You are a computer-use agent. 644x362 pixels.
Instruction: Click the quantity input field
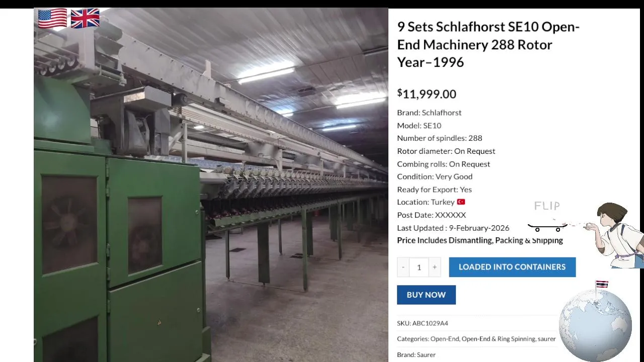click(x=419, y=267)
